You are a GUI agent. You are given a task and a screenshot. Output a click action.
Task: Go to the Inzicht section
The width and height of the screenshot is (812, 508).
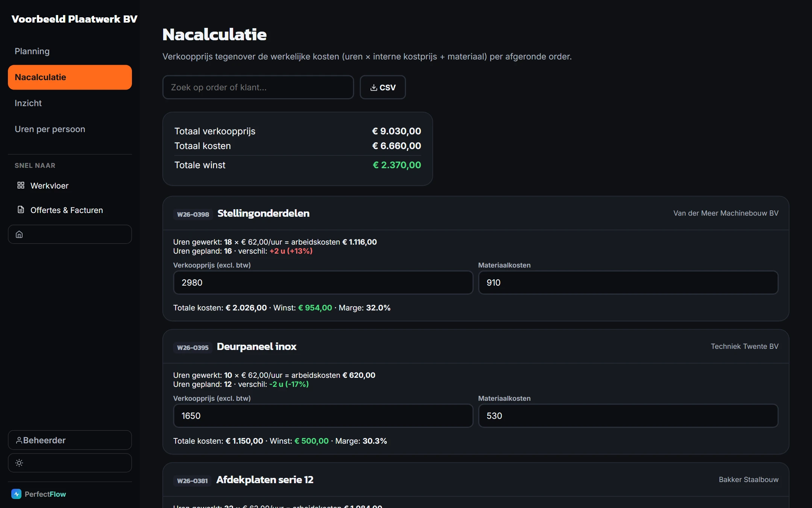[70, 103]
